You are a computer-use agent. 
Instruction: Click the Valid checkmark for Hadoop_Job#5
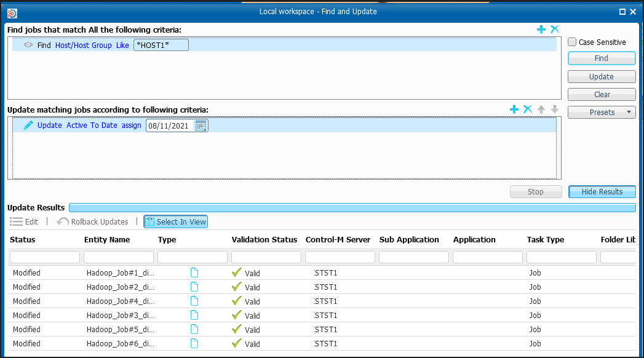237,329
